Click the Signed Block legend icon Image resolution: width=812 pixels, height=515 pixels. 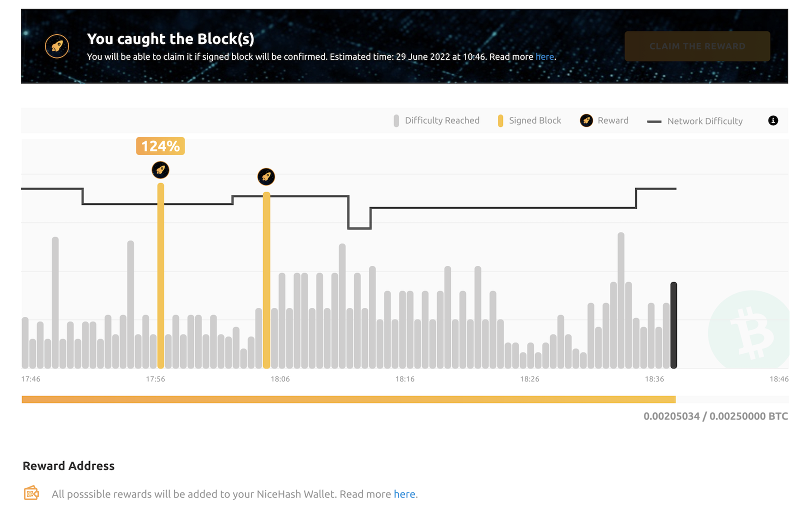coord(500,120)
